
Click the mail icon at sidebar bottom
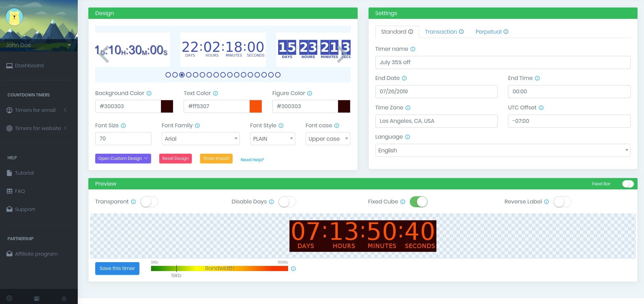[x=37, y=299]
